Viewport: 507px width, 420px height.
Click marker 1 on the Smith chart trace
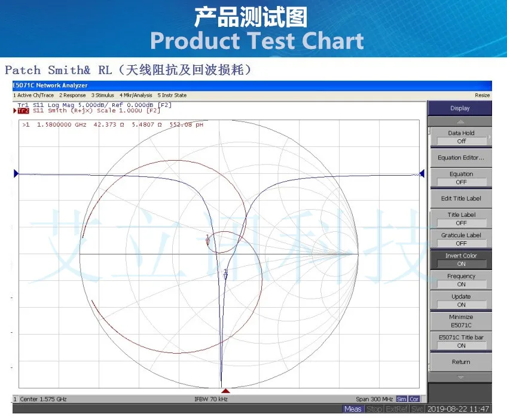coord(207,241)
